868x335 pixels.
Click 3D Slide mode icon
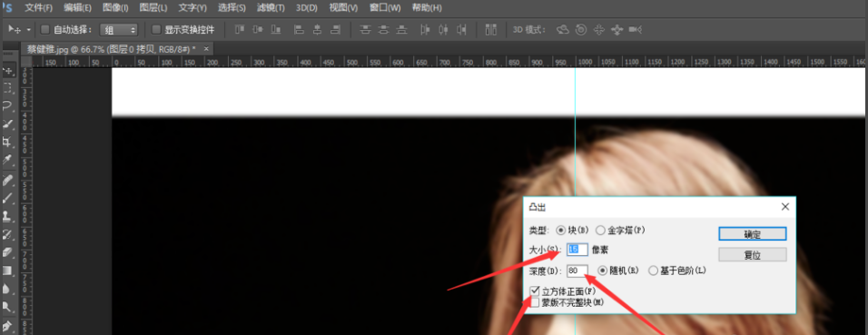[x=616, y=29]
